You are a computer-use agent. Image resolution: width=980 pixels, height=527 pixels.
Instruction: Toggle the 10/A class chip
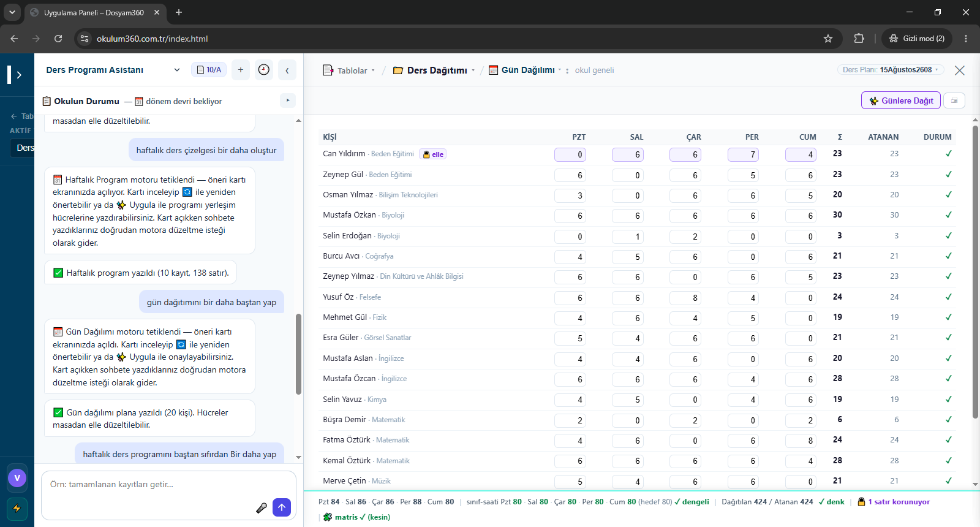pyautogui.click(x=209, y=70)
